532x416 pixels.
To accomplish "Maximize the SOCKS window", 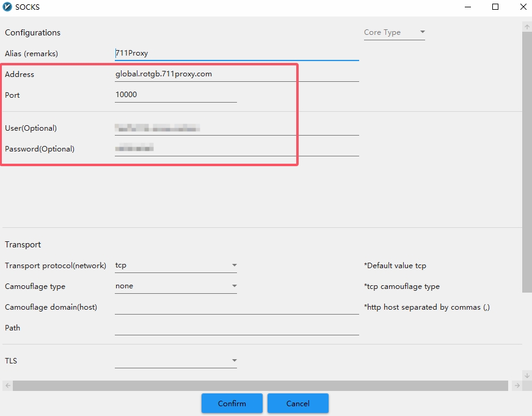I will click(x=495, y=7).
